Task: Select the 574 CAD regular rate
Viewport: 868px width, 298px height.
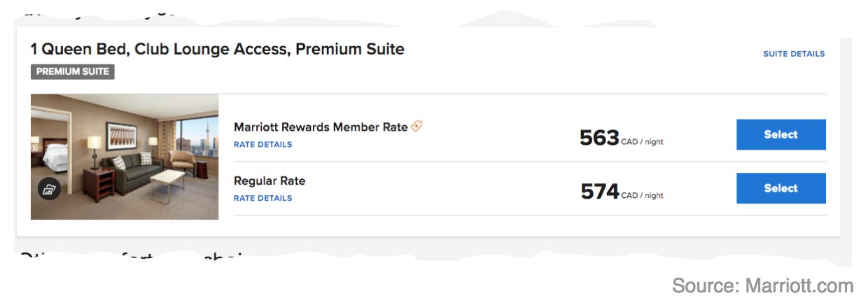Action: (x=781, y=188)
